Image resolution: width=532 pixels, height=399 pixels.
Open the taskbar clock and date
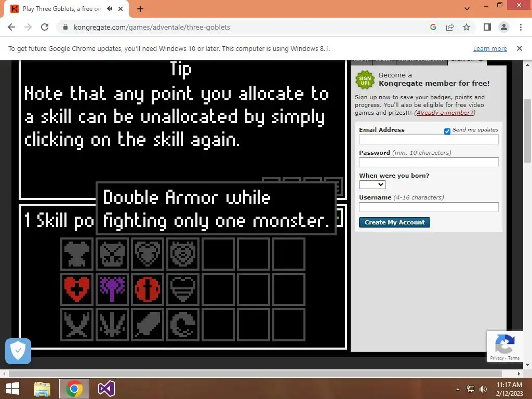click(509, 389)
